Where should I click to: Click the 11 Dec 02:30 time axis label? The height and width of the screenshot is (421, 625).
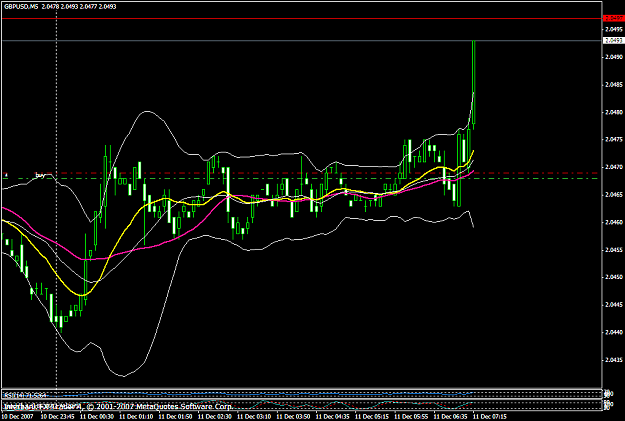point(214,417)
